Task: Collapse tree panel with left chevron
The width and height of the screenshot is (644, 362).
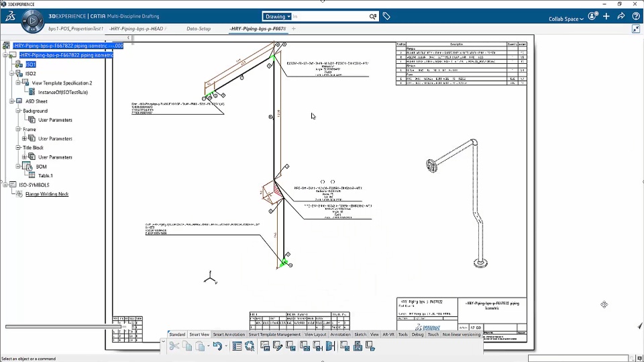Action: click(128, 38)
